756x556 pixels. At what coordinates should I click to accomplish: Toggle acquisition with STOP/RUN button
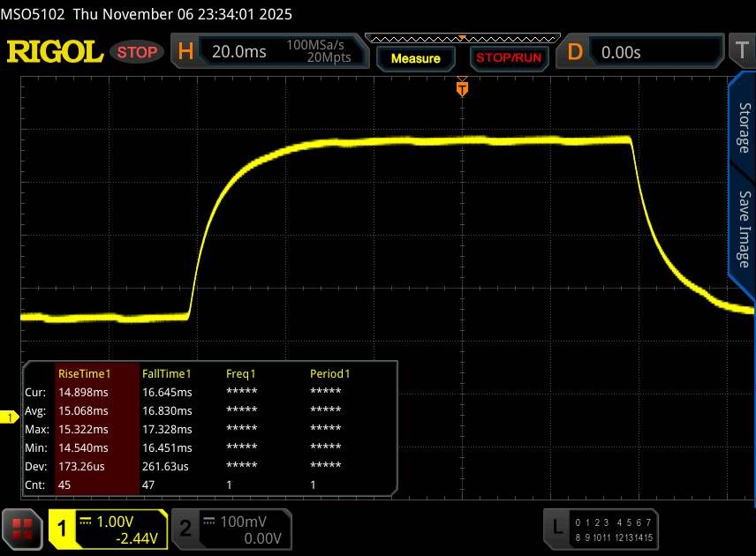pos(510,58)
